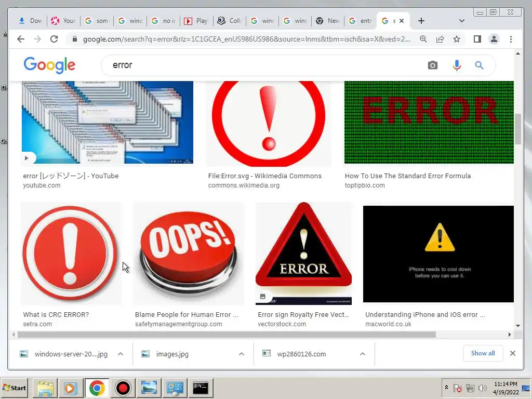Screen dimensions: 532x399
Task: Launch the media player taskbar icon
Action: 71,388
